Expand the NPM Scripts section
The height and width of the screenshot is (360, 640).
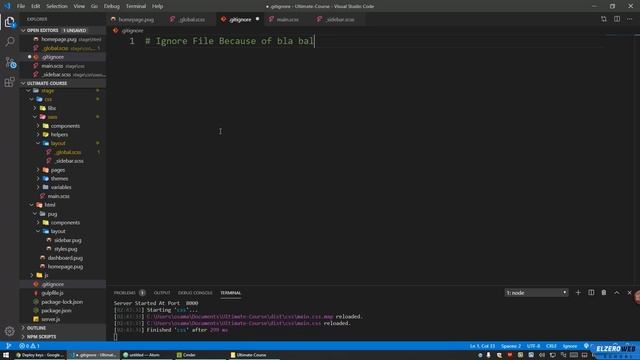pos(63,337)
